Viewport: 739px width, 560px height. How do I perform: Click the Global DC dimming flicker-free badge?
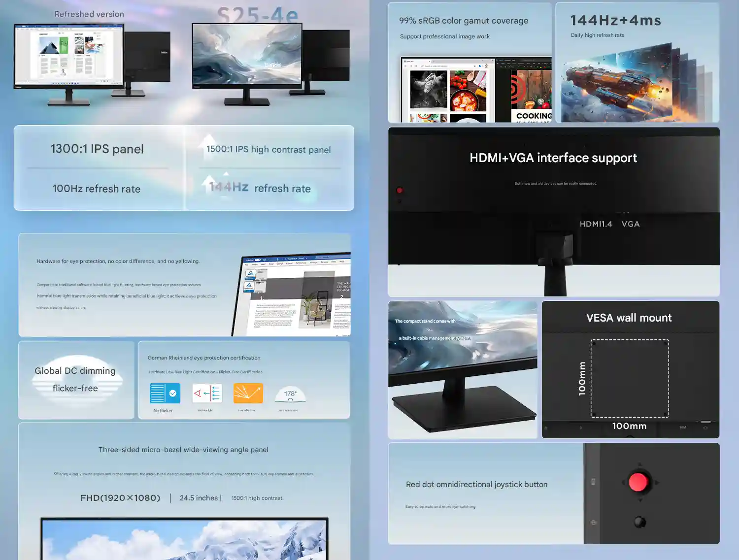click(75, 379)
